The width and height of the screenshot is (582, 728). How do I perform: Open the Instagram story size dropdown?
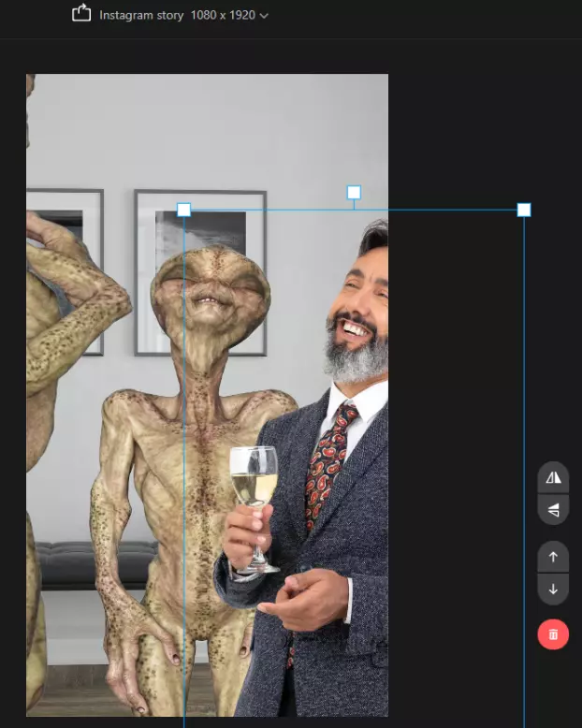coord(183,15)
